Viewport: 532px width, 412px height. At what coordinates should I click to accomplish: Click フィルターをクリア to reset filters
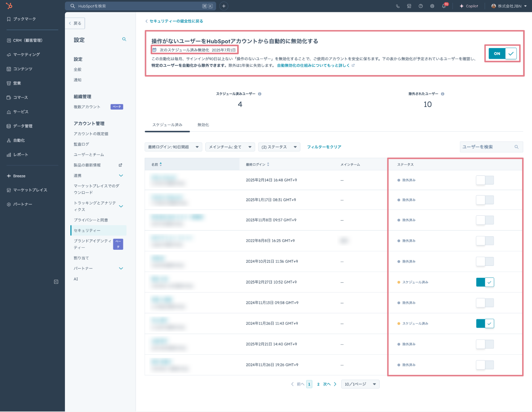pos(324,147)
